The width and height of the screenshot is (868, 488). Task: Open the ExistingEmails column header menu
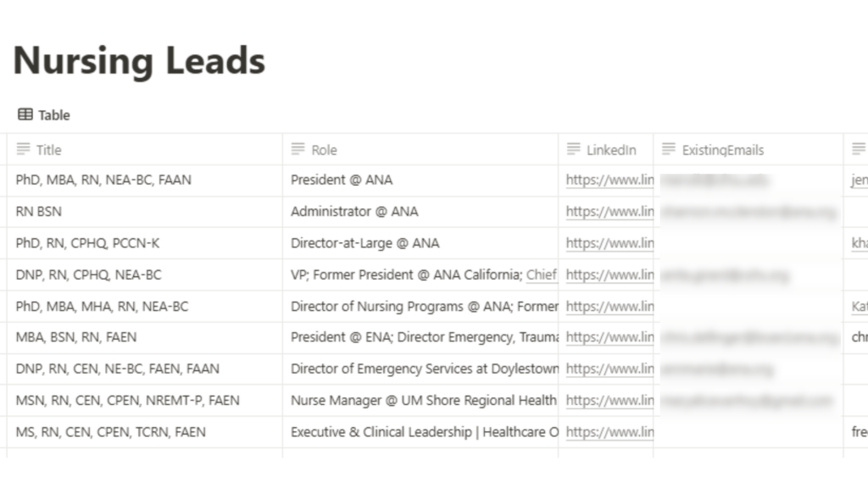tap(748, 149)
